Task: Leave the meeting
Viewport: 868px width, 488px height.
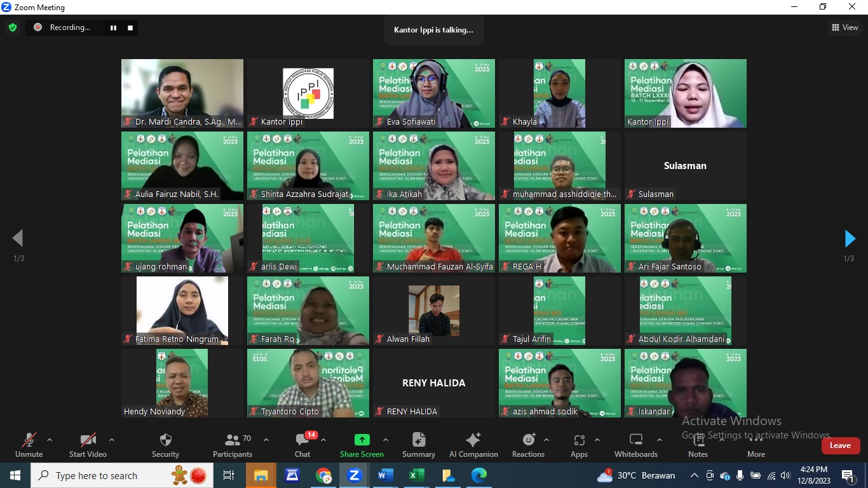Action: click(x=840, y=445)
